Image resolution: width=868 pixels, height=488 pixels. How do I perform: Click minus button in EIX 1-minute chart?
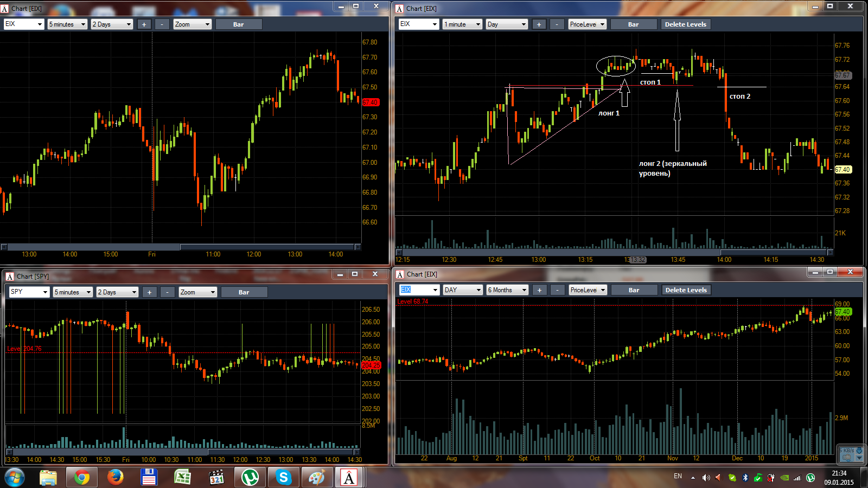(557, 24)
